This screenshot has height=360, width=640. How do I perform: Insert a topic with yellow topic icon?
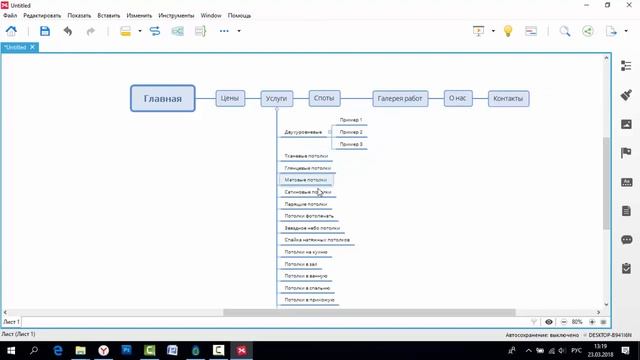(125, 31)
